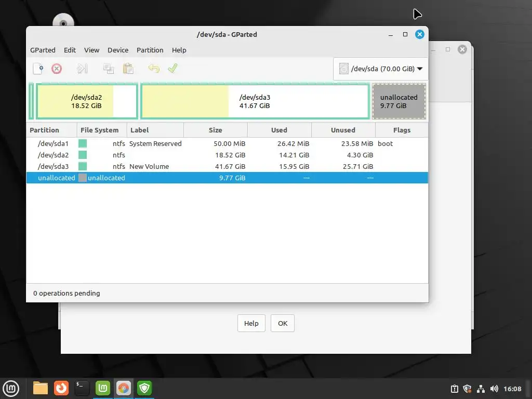Open the Edit menu
The height and width of the screenshot is (399, 532).
70,50
